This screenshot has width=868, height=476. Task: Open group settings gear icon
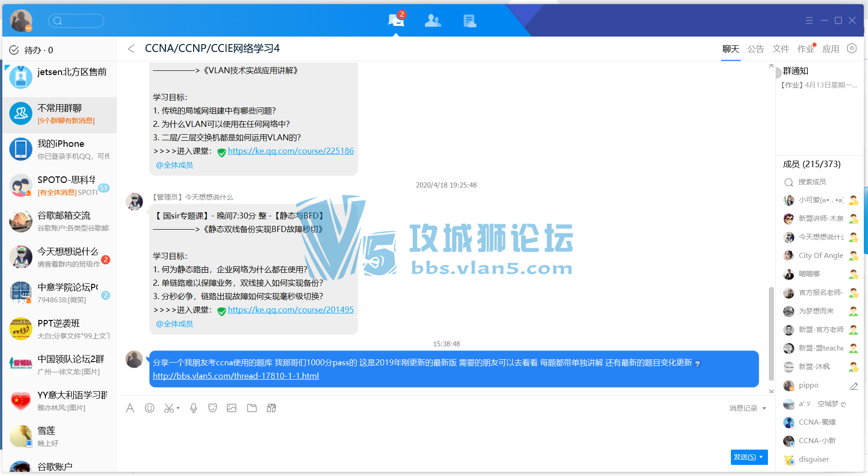(852, 49)
